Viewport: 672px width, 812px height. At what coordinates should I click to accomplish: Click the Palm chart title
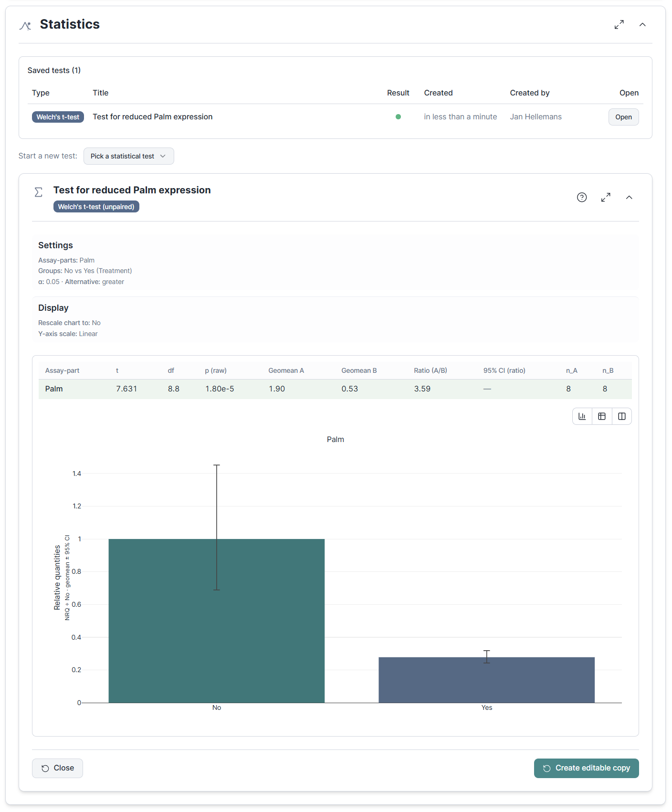tap(336, 440)
